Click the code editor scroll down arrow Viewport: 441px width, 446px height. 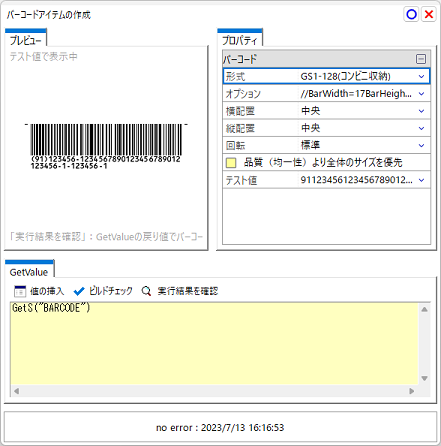pyautogui.click(x=424, y=378)
